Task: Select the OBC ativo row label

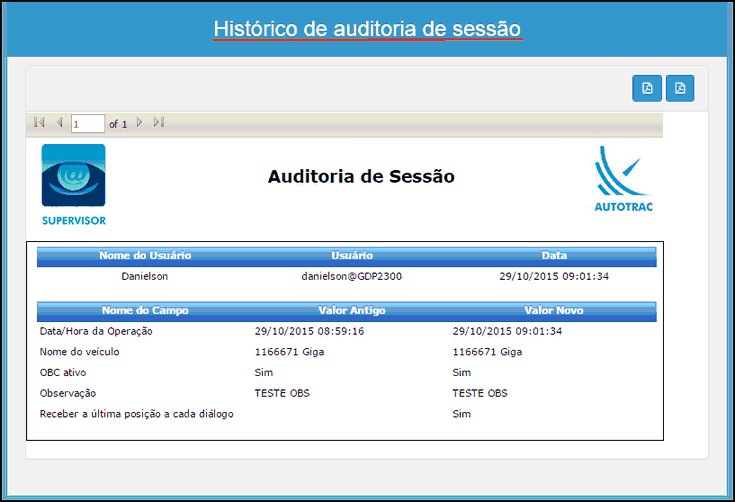Action: 63,372
